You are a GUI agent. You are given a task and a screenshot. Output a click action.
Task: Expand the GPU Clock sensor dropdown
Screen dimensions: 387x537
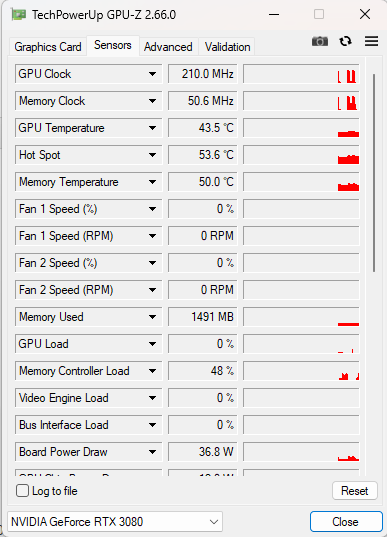pyautogui.click(x=152, y=74)
